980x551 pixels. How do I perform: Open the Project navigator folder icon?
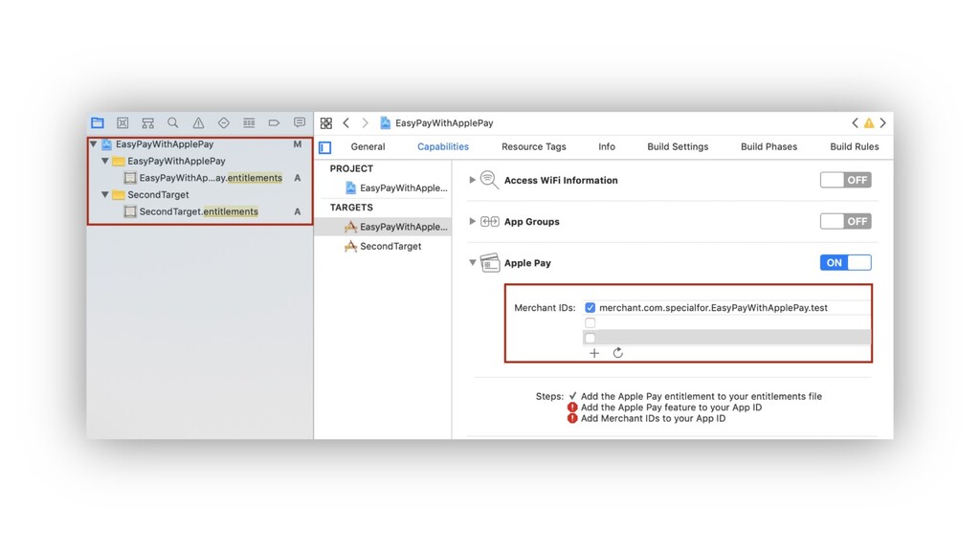click(98, 123)
